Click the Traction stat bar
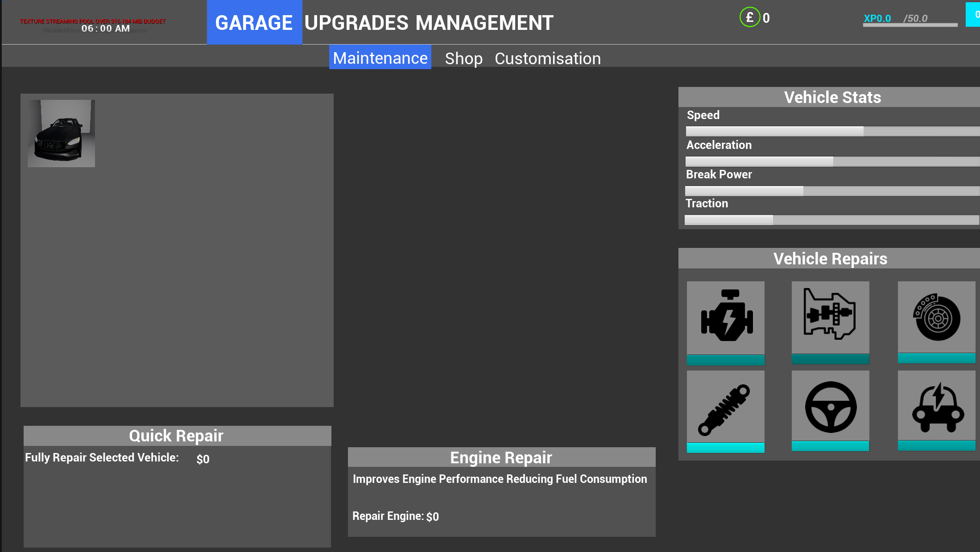Screen dimensions: 980x552 pyautogui.click(x=832, y=220)
